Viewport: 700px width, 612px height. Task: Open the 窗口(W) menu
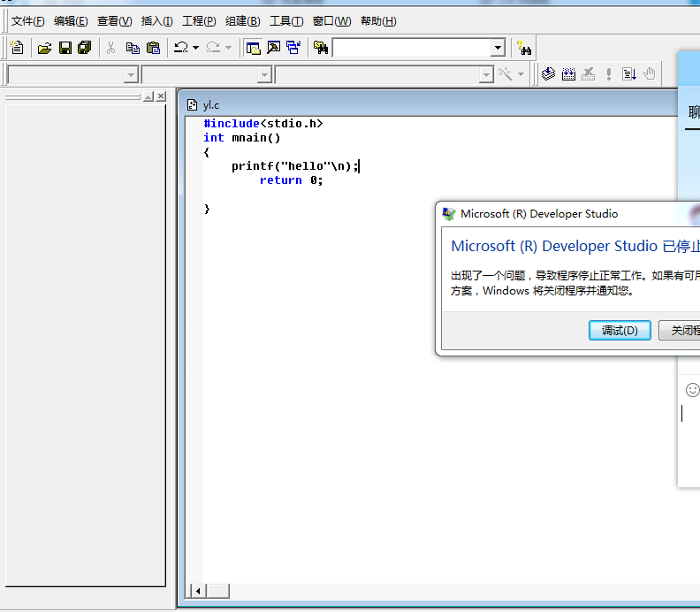[x=331, y=21]
